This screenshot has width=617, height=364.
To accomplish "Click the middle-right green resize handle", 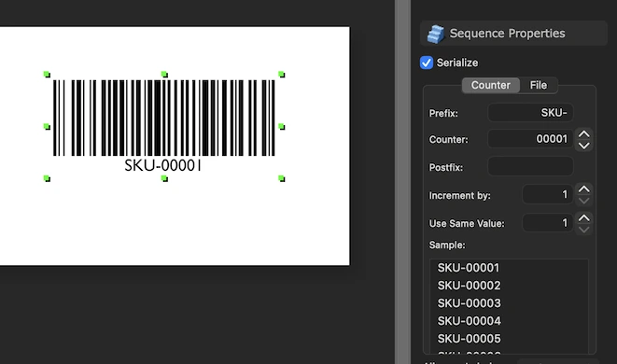I will pyautogui.click(x=281, y=127).
